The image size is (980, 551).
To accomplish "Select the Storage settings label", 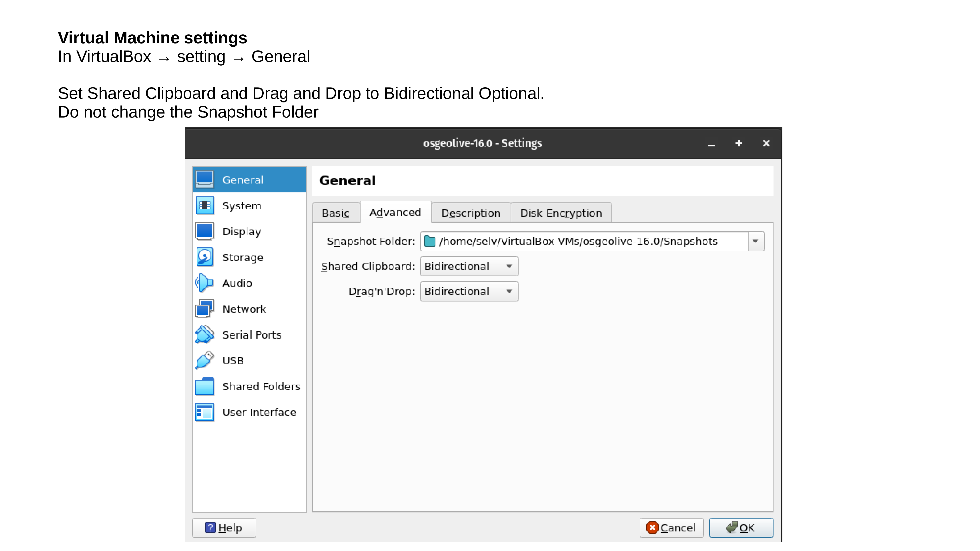I will tap(243, 258).
